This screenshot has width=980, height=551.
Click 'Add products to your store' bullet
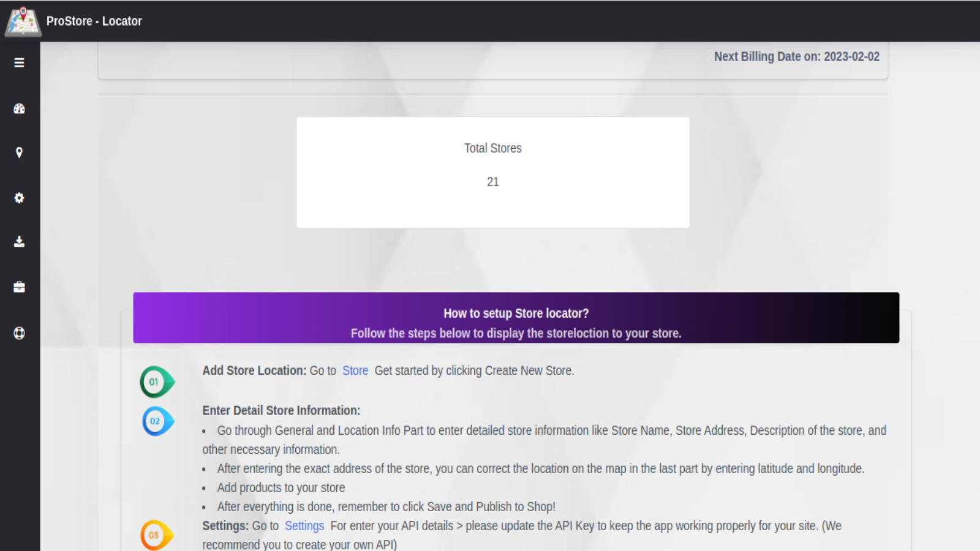pyautogui.click(x=281, y=487)
